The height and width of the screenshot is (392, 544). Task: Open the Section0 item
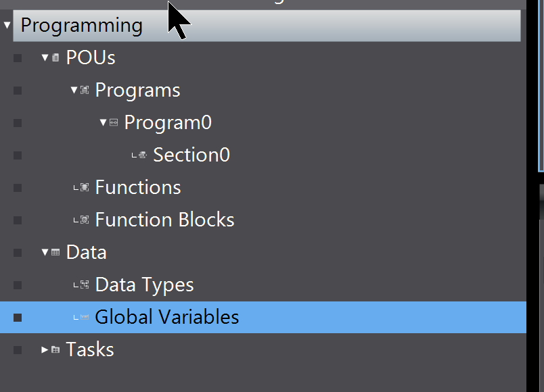[191, 155]
